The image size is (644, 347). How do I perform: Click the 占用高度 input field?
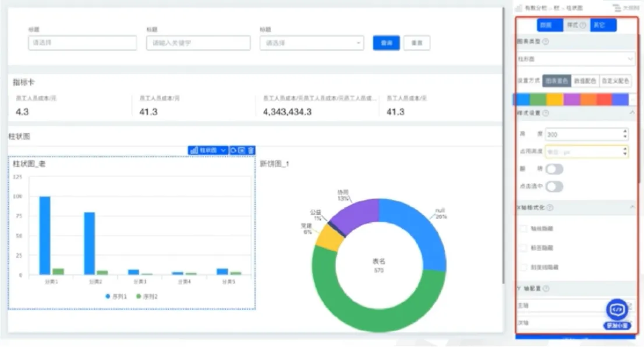[x=586, y=152]
